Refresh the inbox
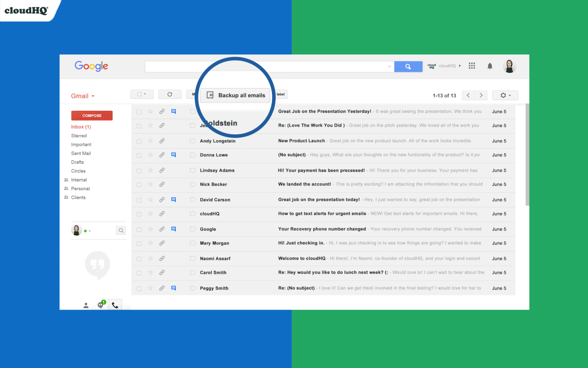The image size is (588, 368). coord(170,94)
